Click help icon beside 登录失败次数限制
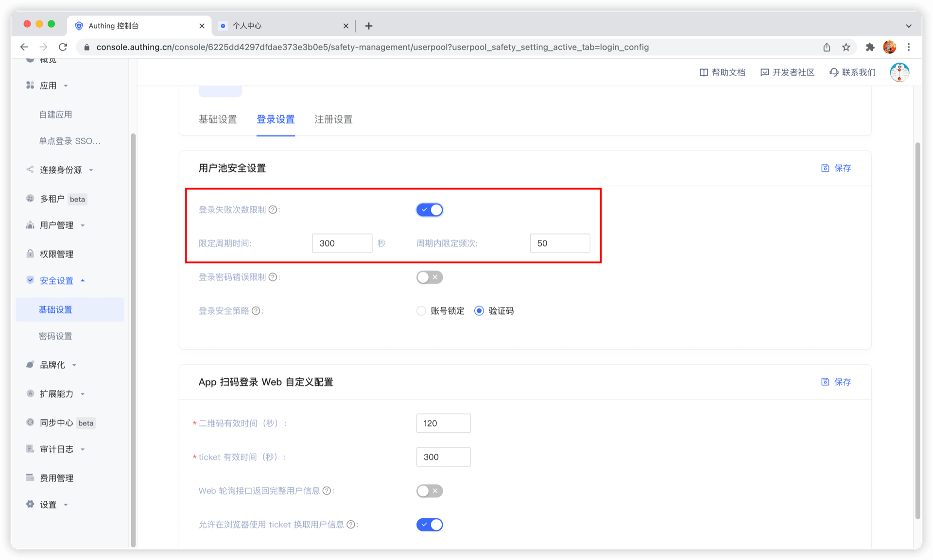This screenshot has width=933, height=560. click(273, 210)
